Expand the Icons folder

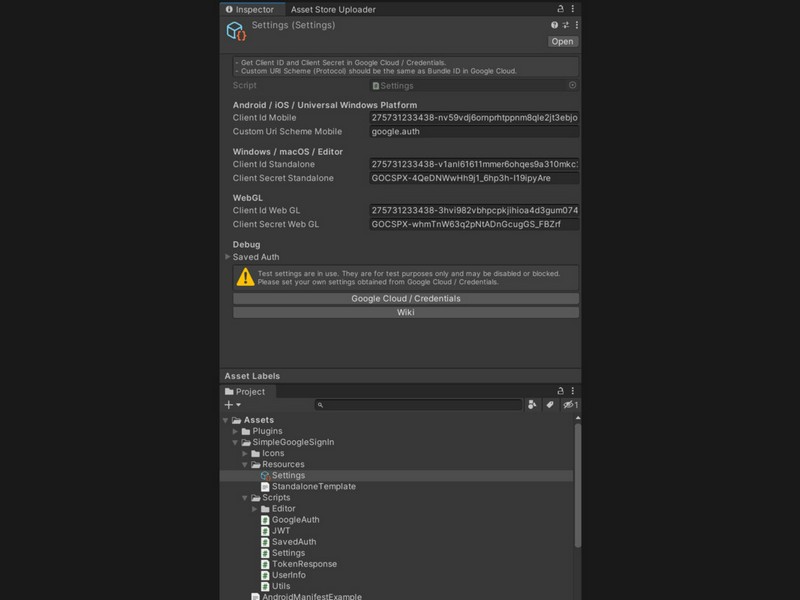coord(245,454)
